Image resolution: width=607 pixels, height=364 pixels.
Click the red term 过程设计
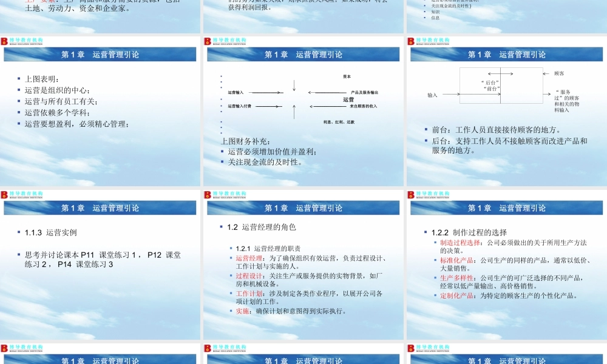coord(249,276)
